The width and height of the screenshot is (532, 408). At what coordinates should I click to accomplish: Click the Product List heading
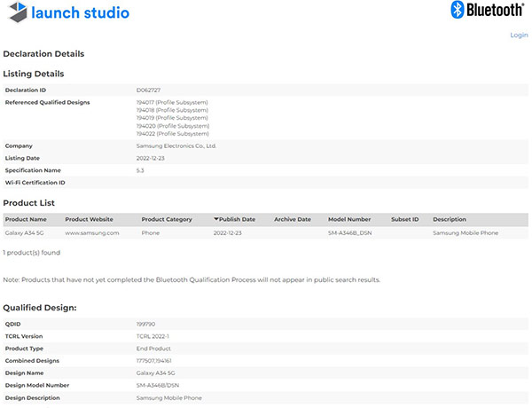(x=29, y=203)
